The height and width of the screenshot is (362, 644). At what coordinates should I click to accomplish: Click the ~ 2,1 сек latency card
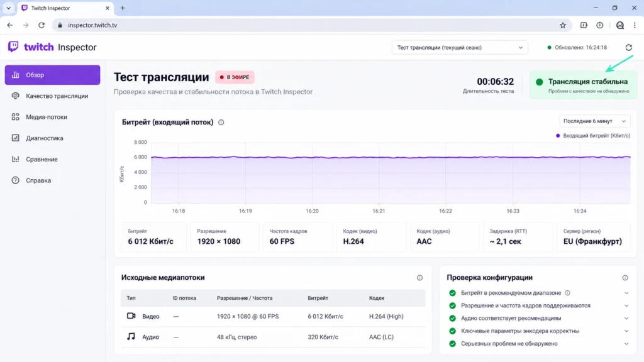coord(518,237)
